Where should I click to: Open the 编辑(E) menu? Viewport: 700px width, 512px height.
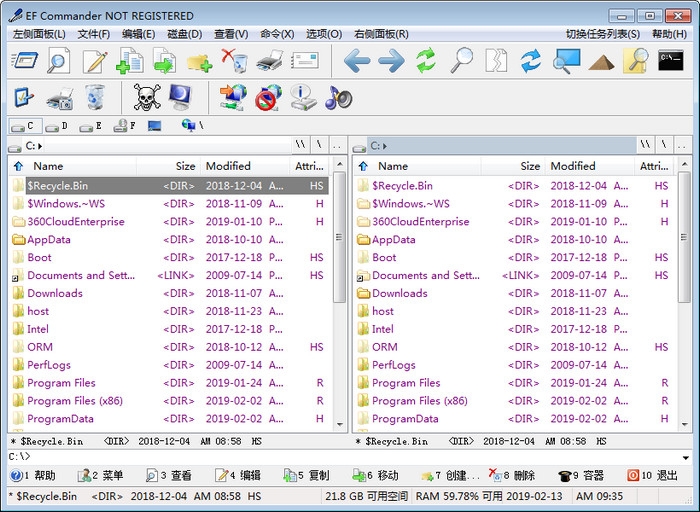point(138,34)
